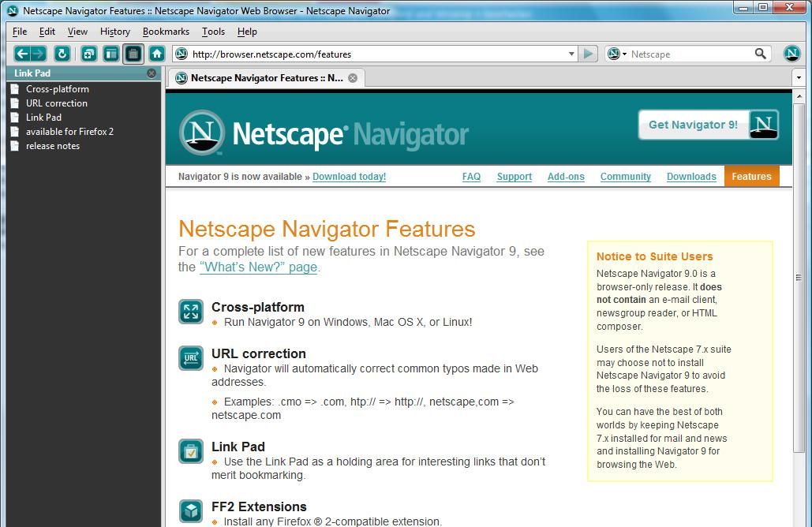The height and width of the screenshot is (527, 812).
Task: Open the Downloads page link
Action: [691, 177]
